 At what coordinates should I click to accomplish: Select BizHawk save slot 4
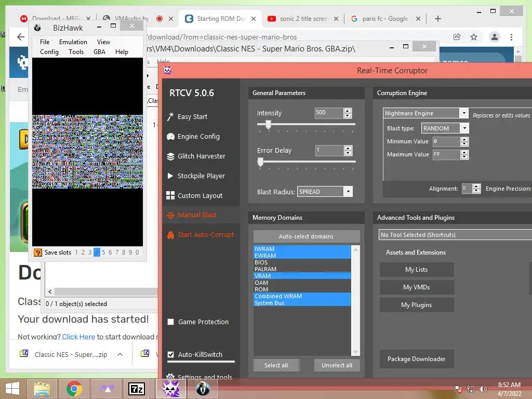pyautogui.click(x=97, y=252)
